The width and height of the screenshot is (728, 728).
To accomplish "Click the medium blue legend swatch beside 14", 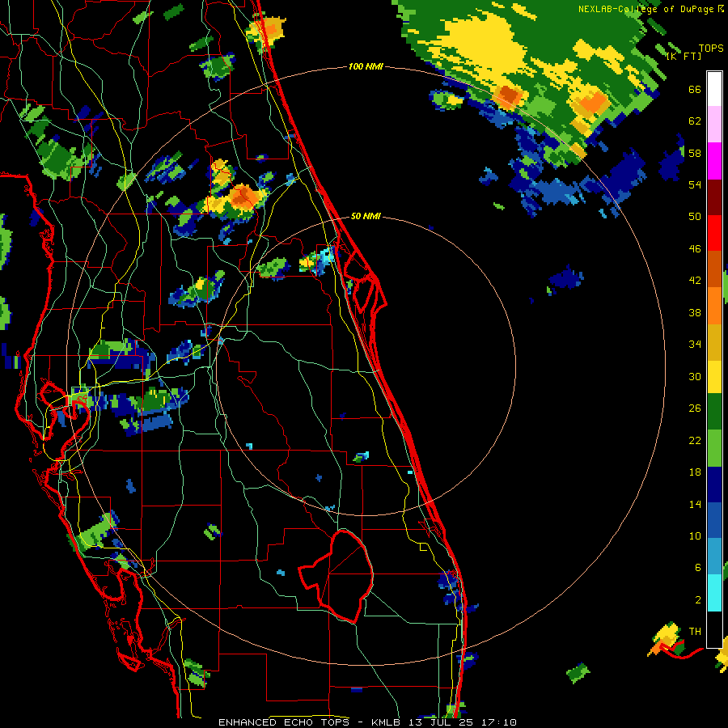I will tap(714, 520).
